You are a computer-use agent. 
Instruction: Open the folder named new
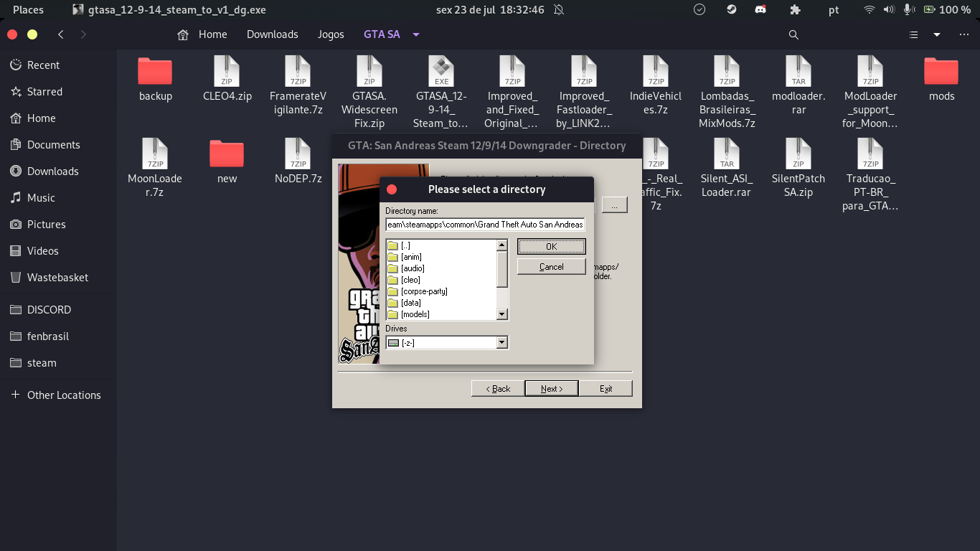227,161
